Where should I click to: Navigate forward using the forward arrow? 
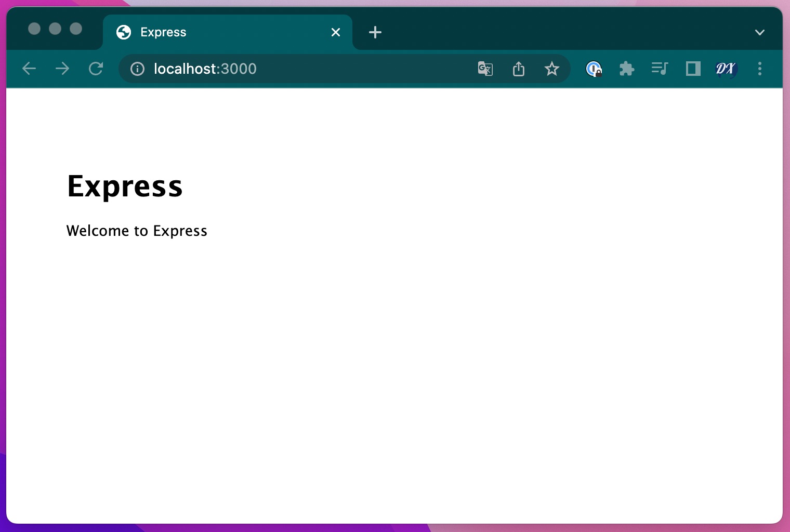(x=62, y=69)
